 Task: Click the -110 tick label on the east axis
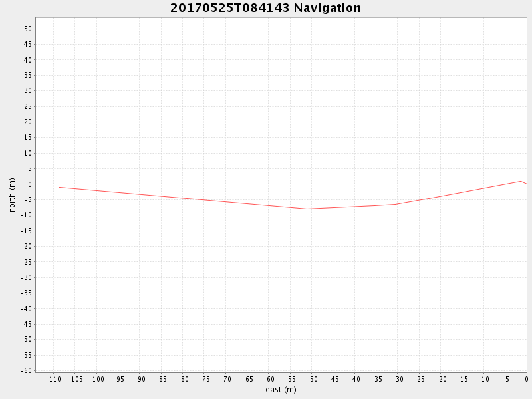[53, 380]
